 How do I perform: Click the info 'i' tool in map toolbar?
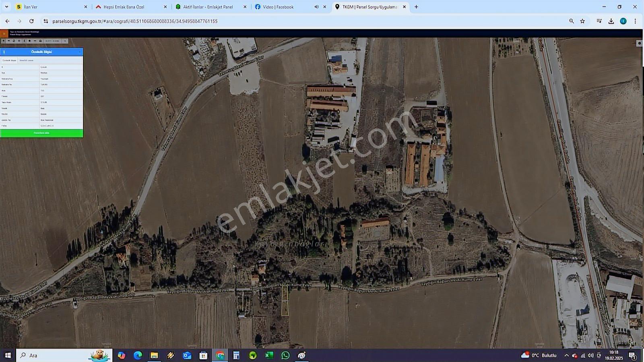point(24,41)
